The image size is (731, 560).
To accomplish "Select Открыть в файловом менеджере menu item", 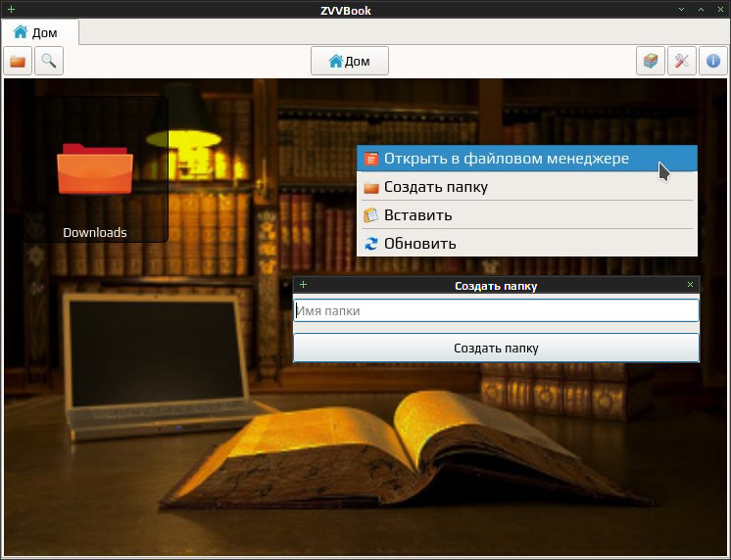I will (527, 159).
